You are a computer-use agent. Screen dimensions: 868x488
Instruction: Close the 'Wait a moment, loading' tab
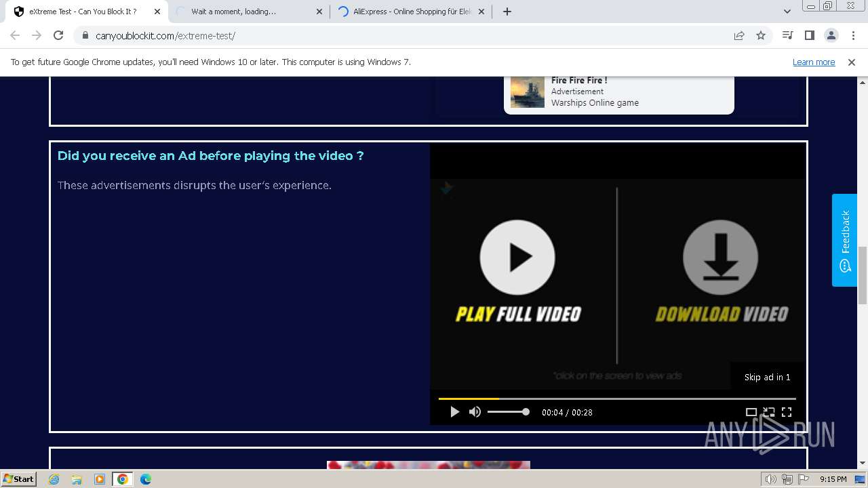[x=319, y=12]
